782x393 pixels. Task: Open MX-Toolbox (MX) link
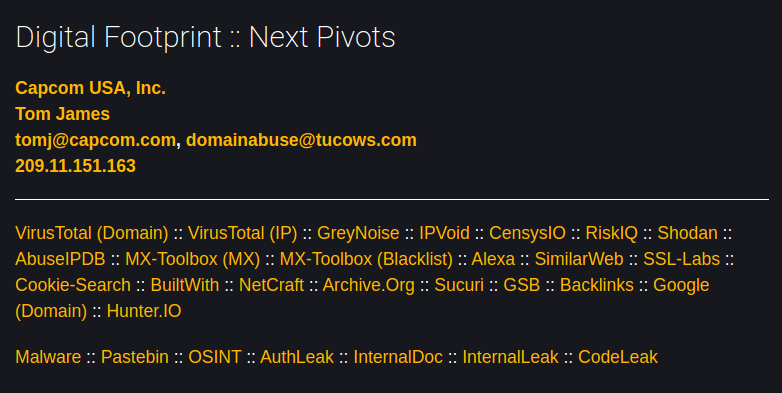point(193,259)
